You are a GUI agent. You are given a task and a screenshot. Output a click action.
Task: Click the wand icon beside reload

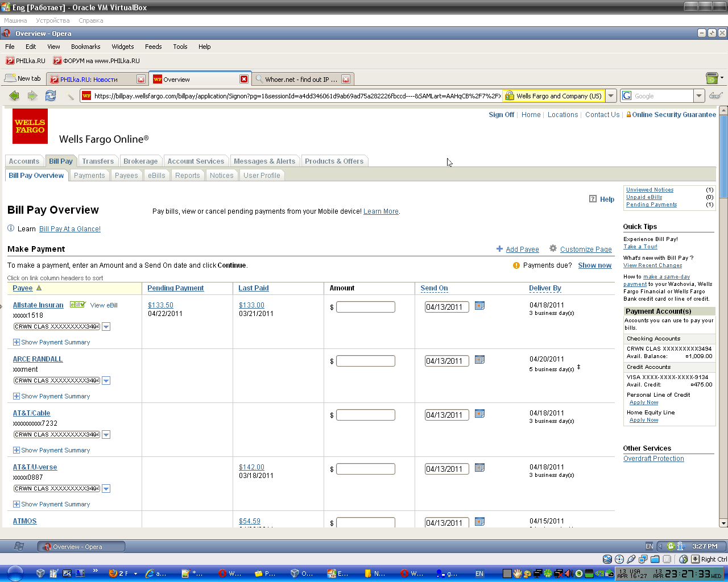[70, 95]
